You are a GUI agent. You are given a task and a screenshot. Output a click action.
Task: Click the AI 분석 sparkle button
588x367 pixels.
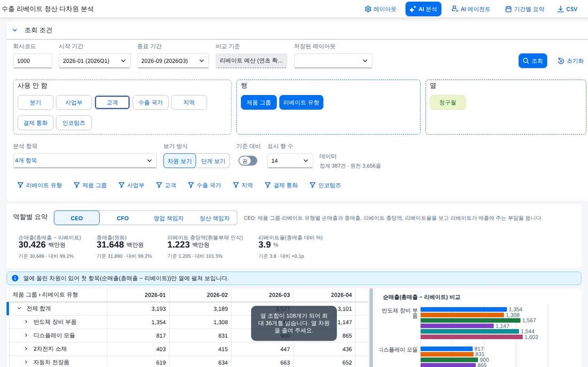[x=423, y=9]
